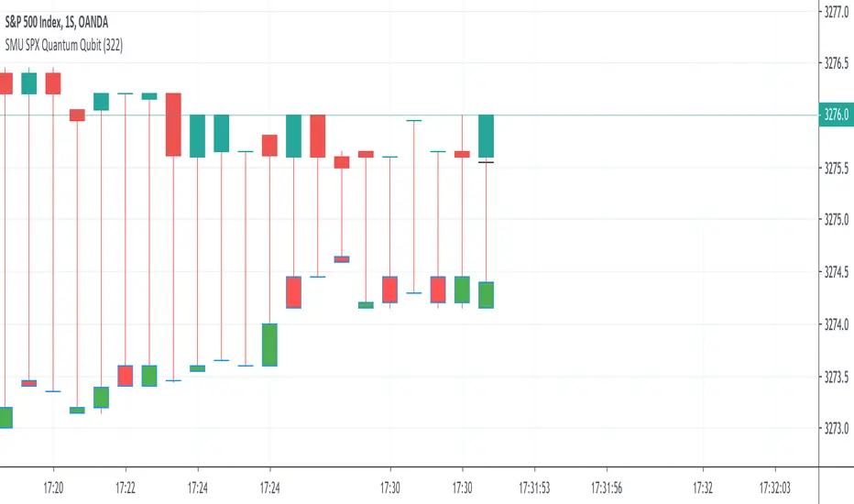Click the highlighted 3276.0 current price tag

click(835, 115)
